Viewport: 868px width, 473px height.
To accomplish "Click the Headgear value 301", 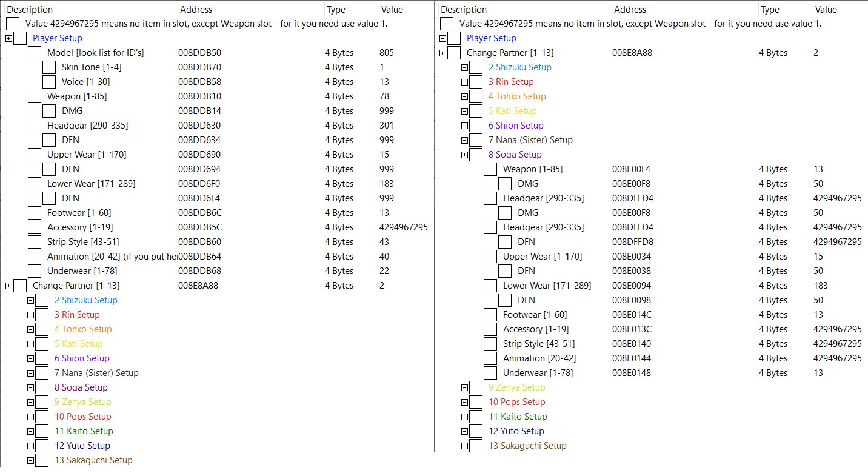I will (x=387, y=126).
